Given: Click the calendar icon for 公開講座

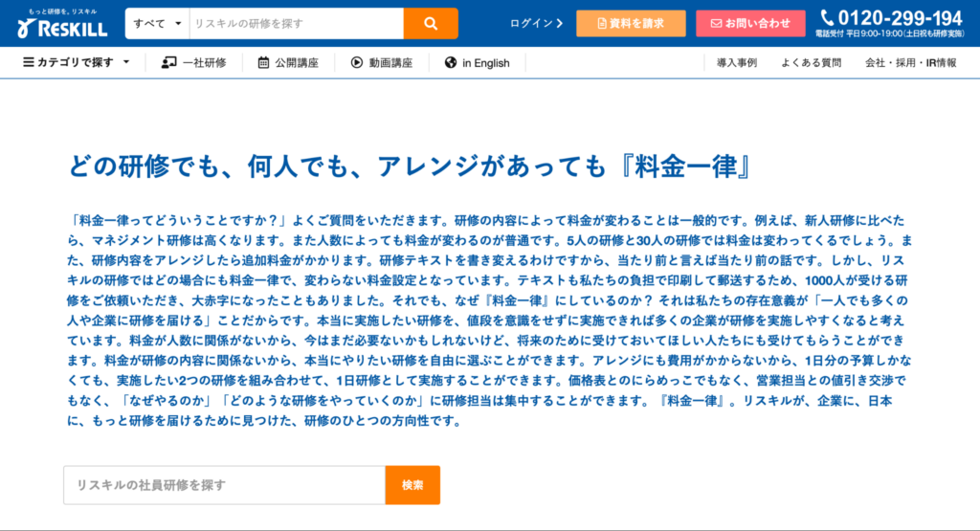Looking at the screenshot, I should click(x=263, y=63).
